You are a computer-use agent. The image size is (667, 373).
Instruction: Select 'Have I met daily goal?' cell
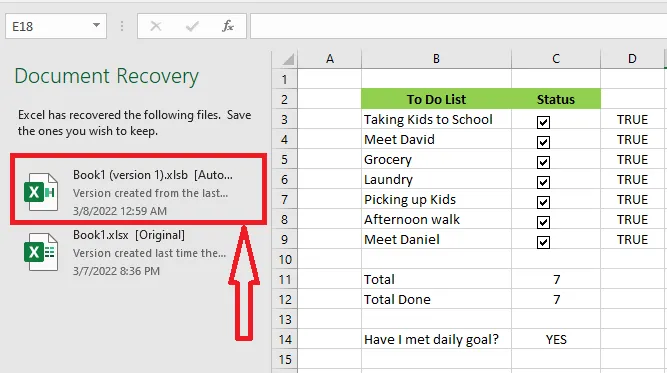pyautogui.click(x=436, y=339)
